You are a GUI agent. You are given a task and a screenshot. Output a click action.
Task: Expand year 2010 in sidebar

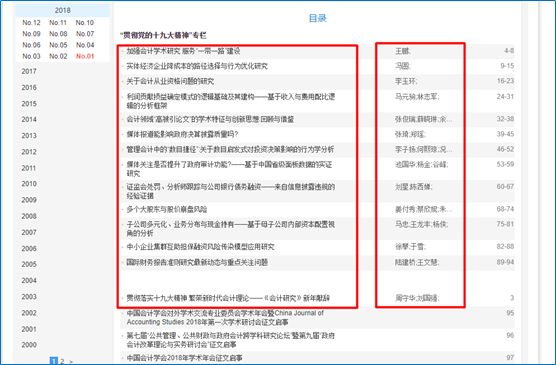29,184
